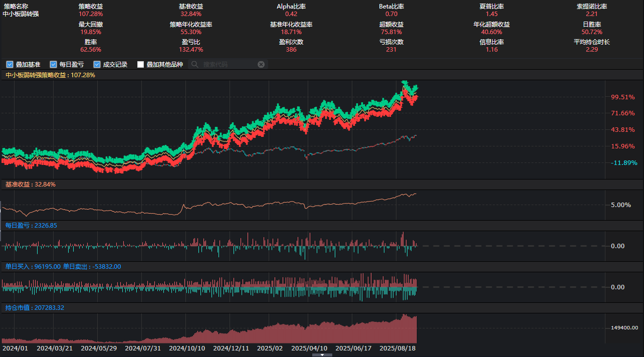Disable the 成交记录 checkbox
This screenshot has width=644, height=357.
(97, 65)
